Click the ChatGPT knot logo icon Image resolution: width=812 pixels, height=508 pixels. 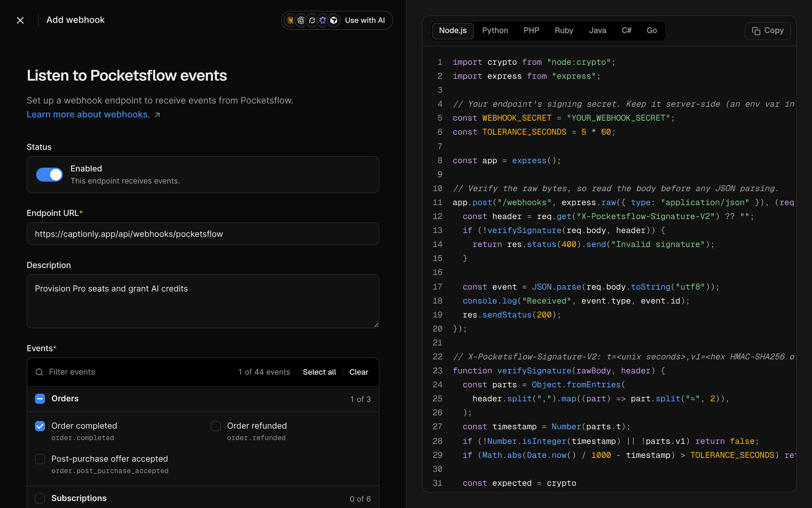coord(301,20)
